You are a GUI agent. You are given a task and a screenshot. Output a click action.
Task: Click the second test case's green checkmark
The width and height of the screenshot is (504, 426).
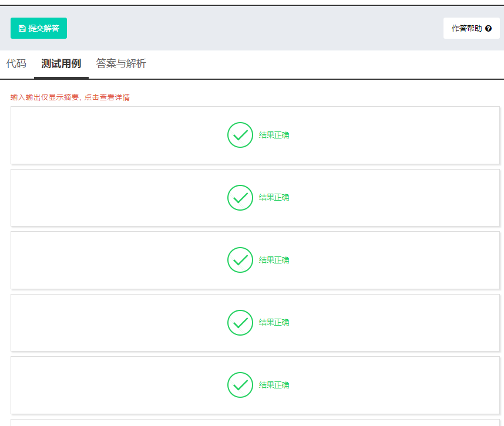(x=240, y=198)
